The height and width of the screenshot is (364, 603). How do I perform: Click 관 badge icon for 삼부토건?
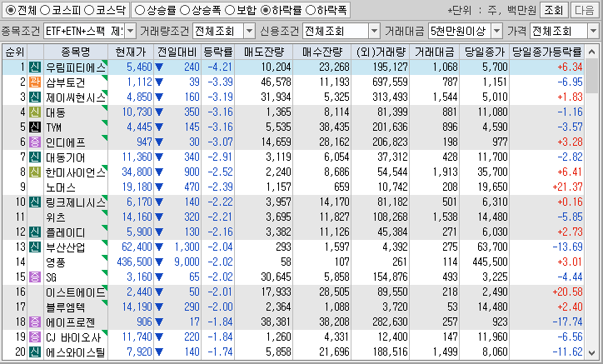click(35, 82)
